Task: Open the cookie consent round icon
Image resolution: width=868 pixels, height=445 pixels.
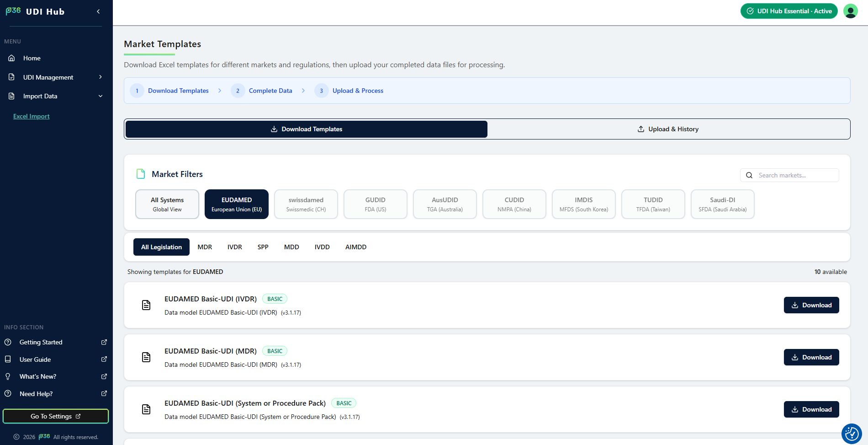Action: pos(852,433)
